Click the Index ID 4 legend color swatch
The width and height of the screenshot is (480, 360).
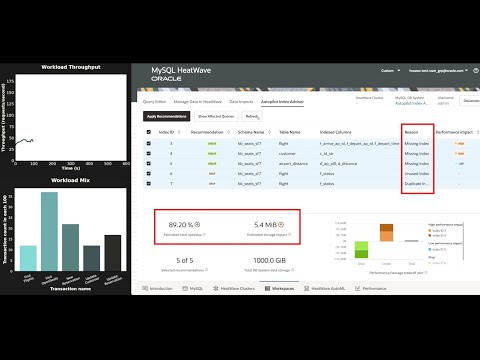coord(430,235)
